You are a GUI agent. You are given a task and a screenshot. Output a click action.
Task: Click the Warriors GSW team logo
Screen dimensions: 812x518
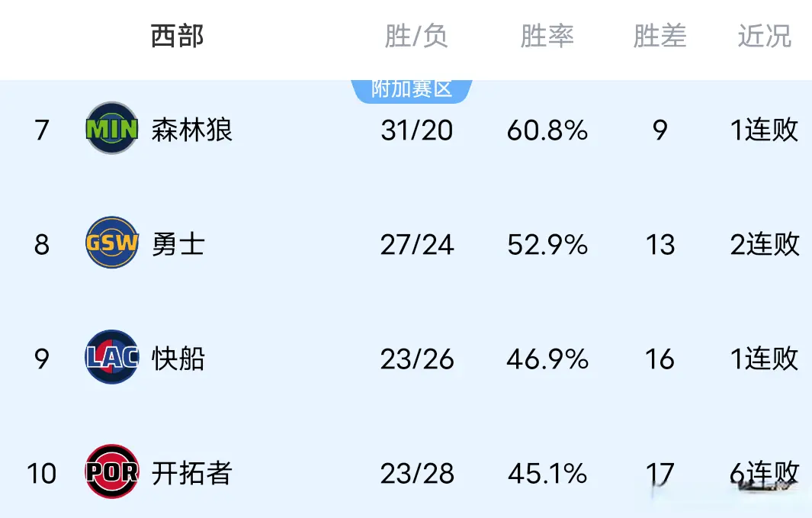[x=112, y=243]
